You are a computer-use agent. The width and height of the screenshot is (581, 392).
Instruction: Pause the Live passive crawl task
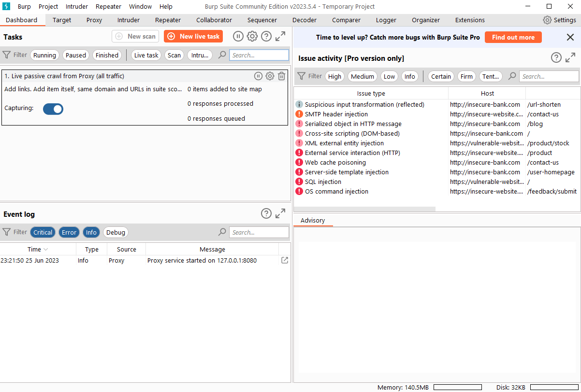pyautogui.click(x=259, y=76)
